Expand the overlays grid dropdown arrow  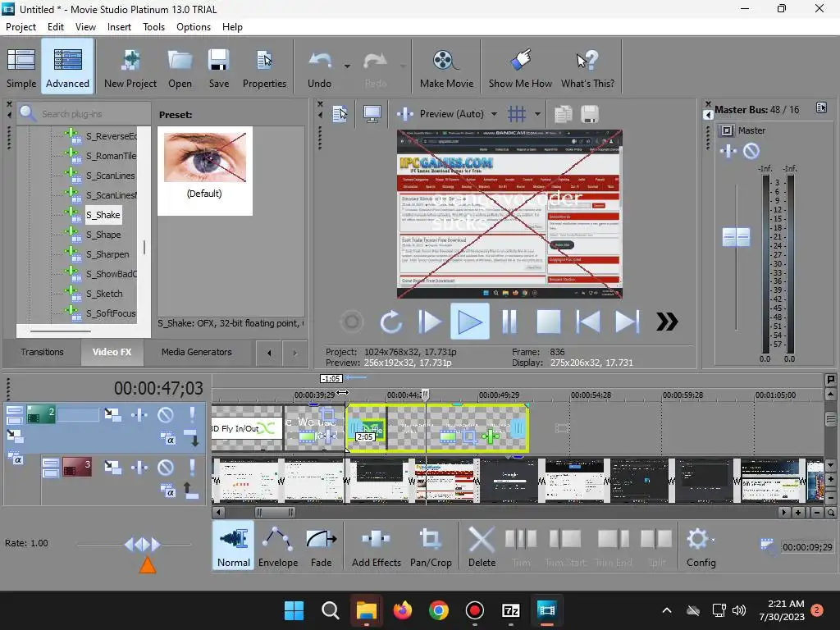537,113
